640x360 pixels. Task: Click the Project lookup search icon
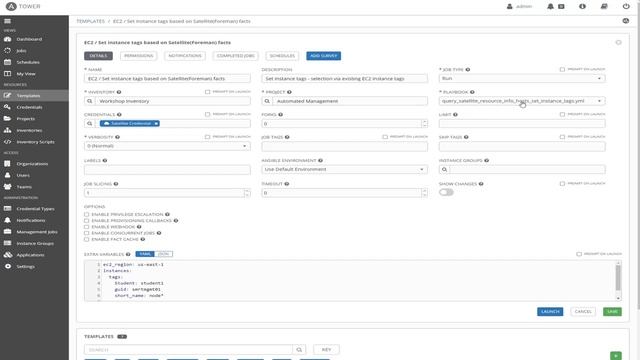(267, 101)
